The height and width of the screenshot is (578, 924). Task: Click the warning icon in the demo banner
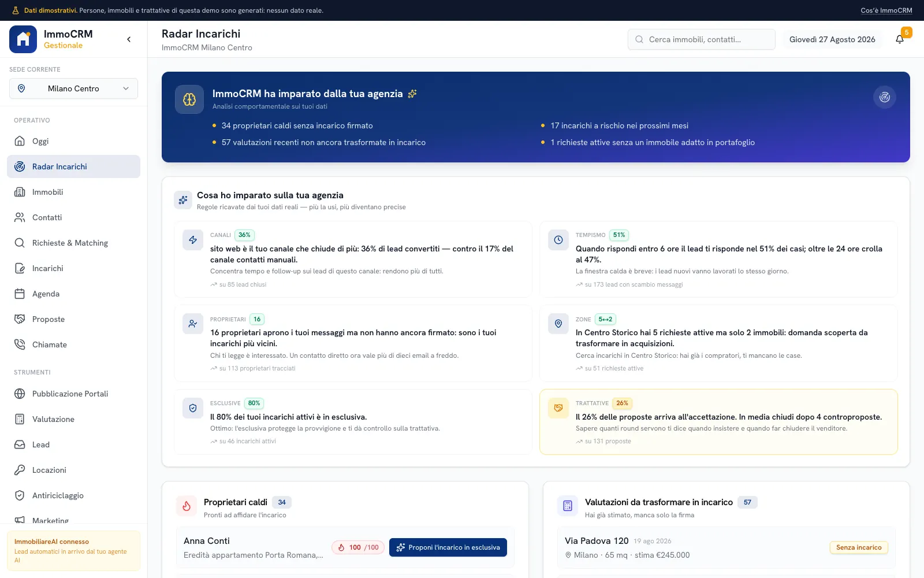pyautogui.click(x=16, y=10)
